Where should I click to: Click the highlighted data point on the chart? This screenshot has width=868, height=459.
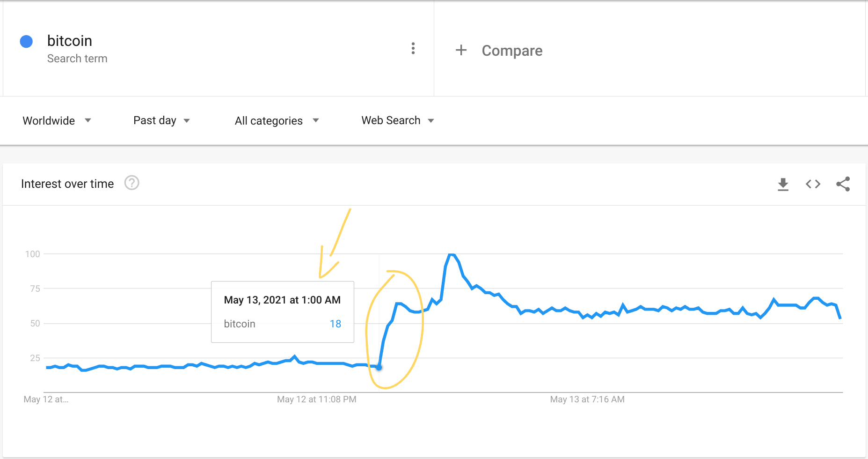click(x=379, y=368)
